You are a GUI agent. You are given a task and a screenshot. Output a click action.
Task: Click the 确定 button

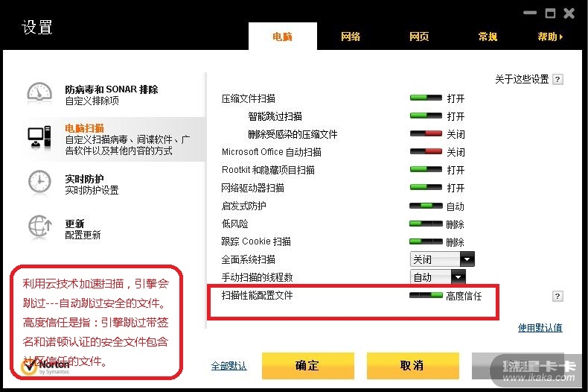[x=308, y=366]
